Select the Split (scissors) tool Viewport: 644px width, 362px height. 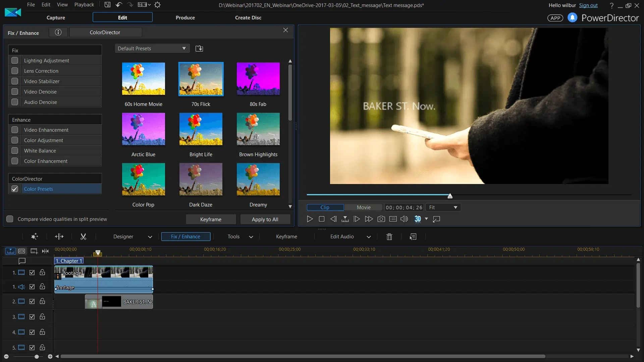[83, 236]
